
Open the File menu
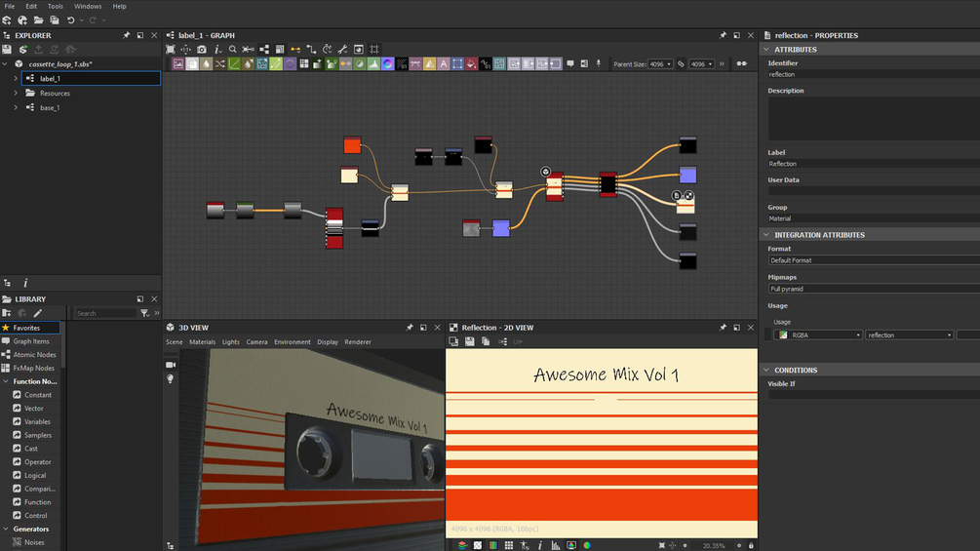10,6
